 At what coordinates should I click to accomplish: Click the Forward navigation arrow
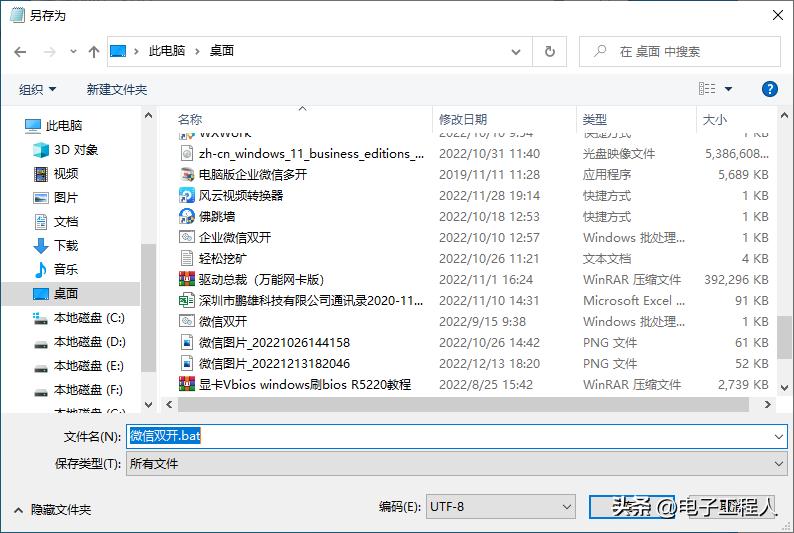tap(50, 52)
